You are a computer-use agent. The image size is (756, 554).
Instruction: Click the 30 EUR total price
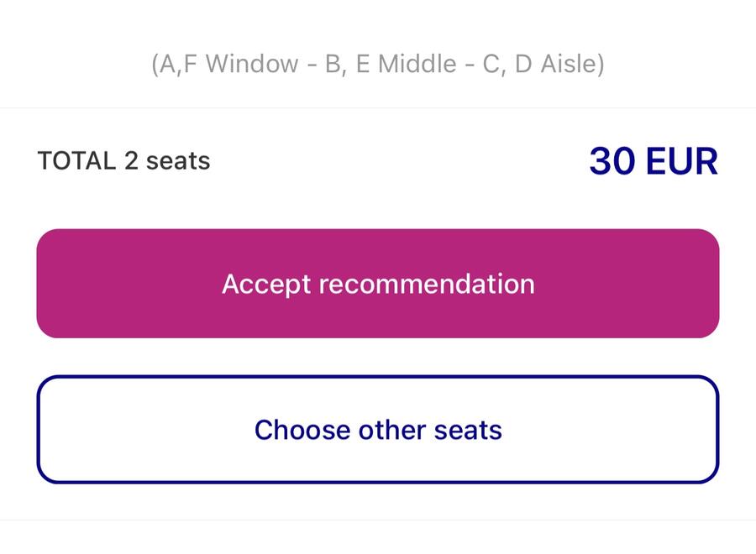tap(654, 161)
